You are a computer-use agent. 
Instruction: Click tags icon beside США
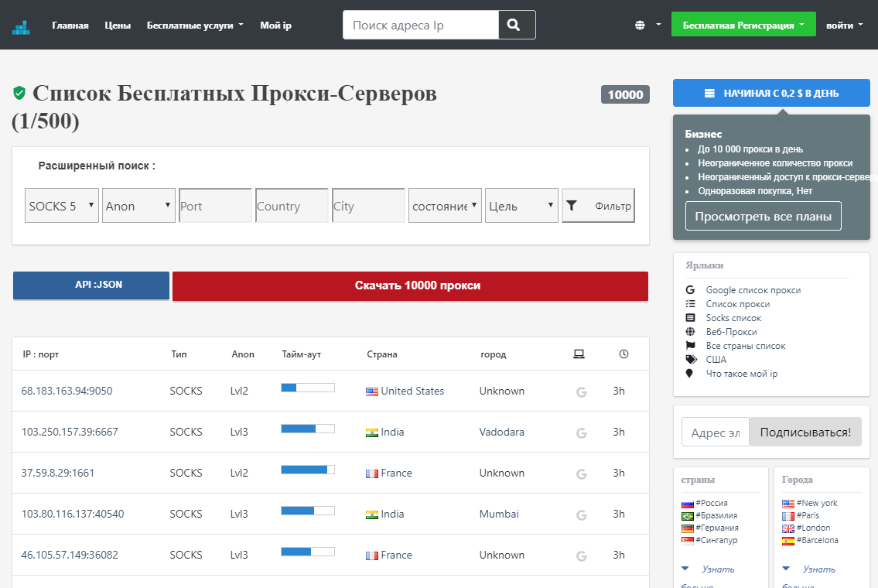coord(692,360)
